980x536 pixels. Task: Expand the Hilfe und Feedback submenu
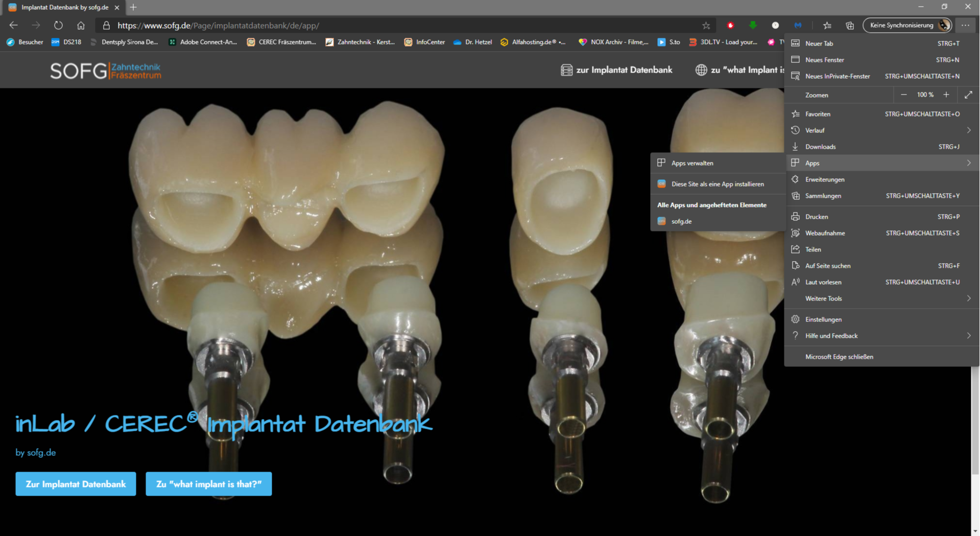pyautogui.click(x=968, y=336)
